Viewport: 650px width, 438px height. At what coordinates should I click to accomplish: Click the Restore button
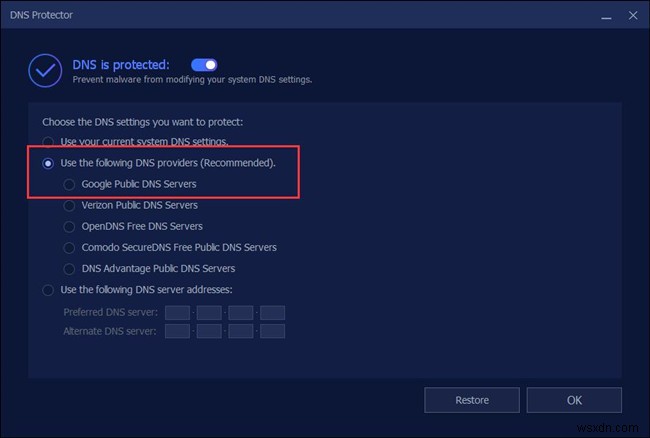472,400
